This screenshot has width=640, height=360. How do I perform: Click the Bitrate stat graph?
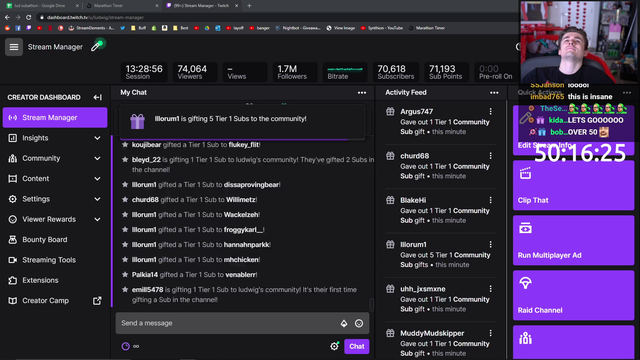click(345, 72)
